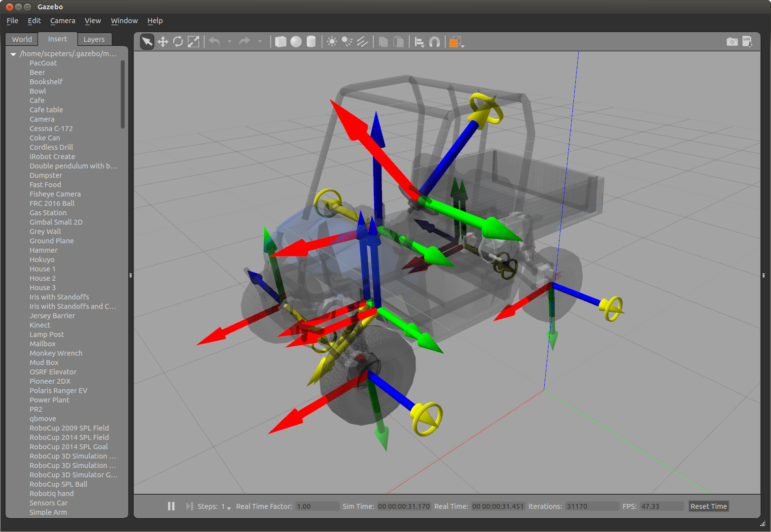Viewport: 771px width, 532px height.
Task: Select Cordless Drill model
Action: pyautogui.click(x=51, y=147)
